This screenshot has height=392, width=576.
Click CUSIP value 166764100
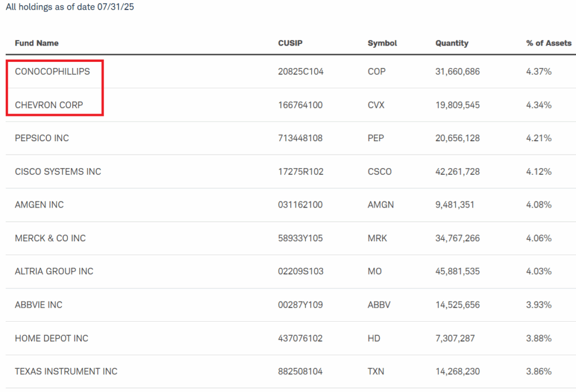(300, 105)
